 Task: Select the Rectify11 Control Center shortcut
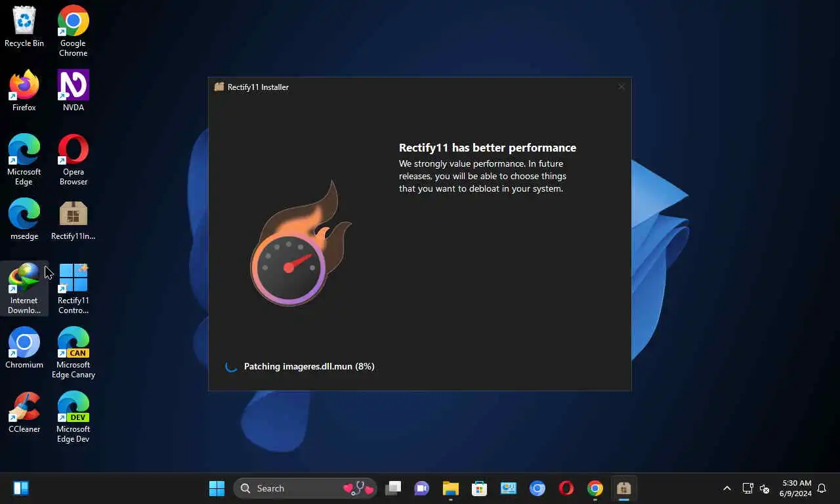pyautogui.click(x=73, y=289)
